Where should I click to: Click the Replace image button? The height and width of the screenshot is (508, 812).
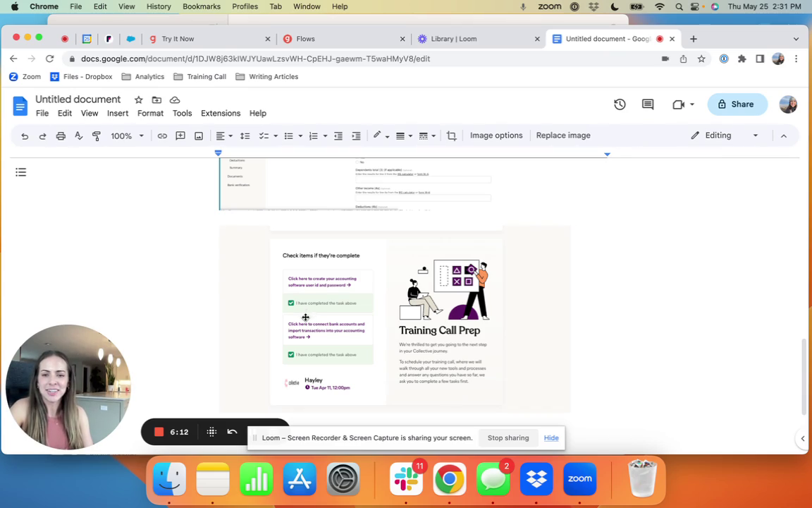click(563, 135)
